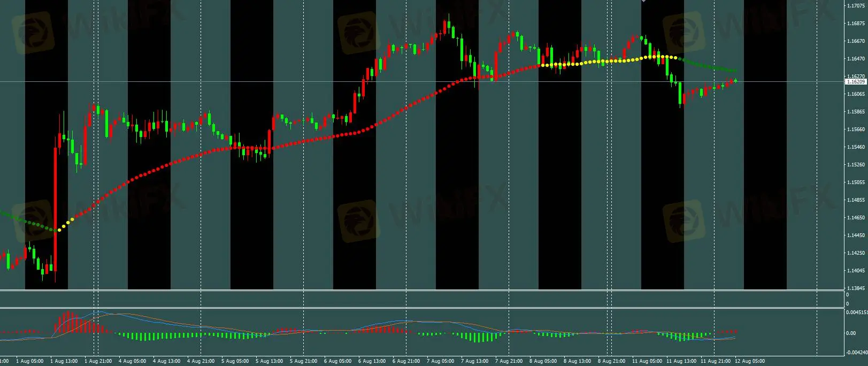Click the 1.16270 price axis label
The height and width of the screenshot is (366, 868).
click(856, 77)
